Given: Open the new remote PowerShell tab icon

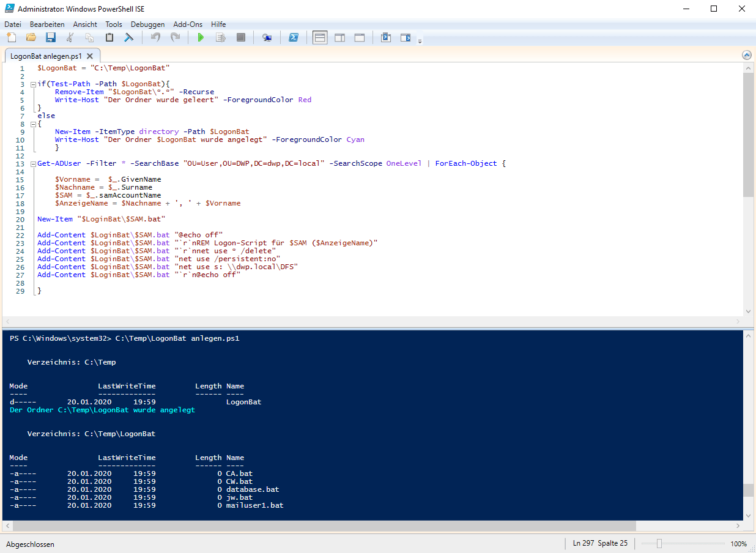Looking at the screenshot, I should tap(267, 38).
